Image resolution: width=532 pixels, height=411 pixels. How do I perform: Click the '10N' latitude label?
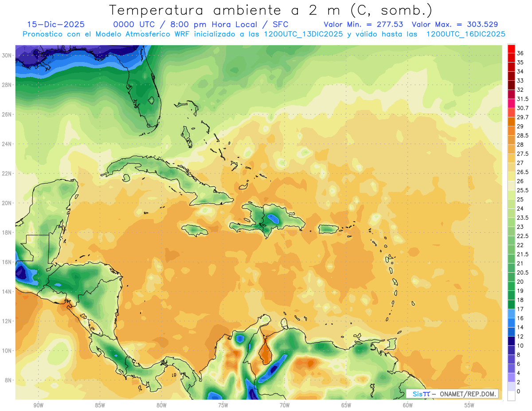click(7, 351)
